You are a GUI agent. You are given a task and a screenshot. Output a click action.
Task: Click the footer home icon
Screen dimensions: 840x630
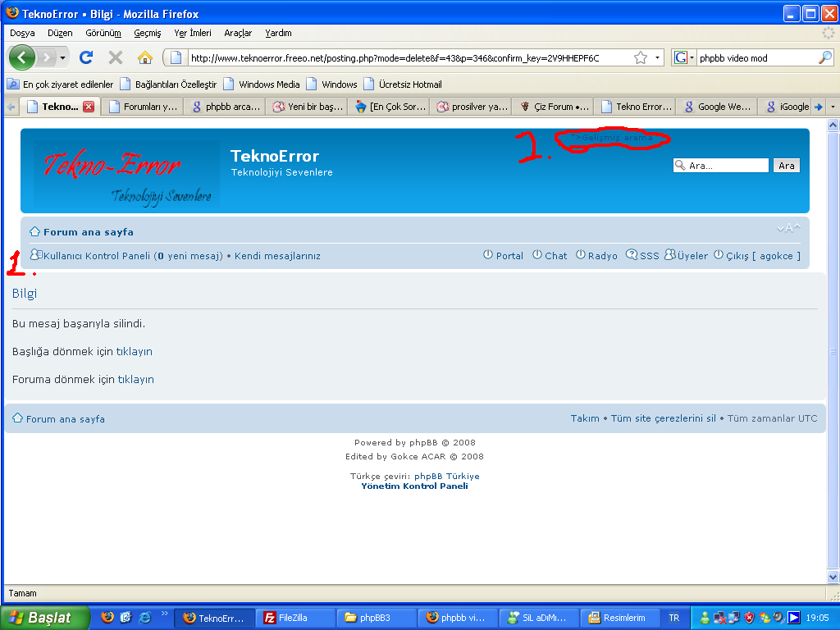[x=18, y=418]
